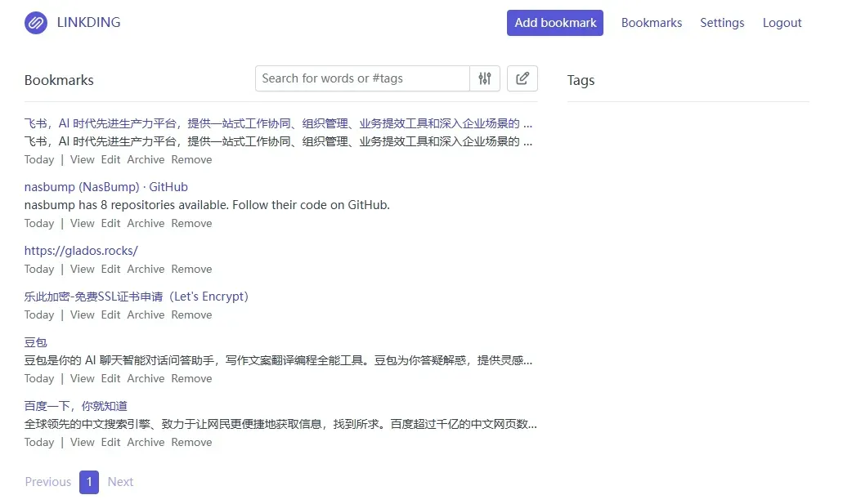Archive the glados.rocks bookmark
The width and height of the screenshot is (852, 504).
[146, 269]
